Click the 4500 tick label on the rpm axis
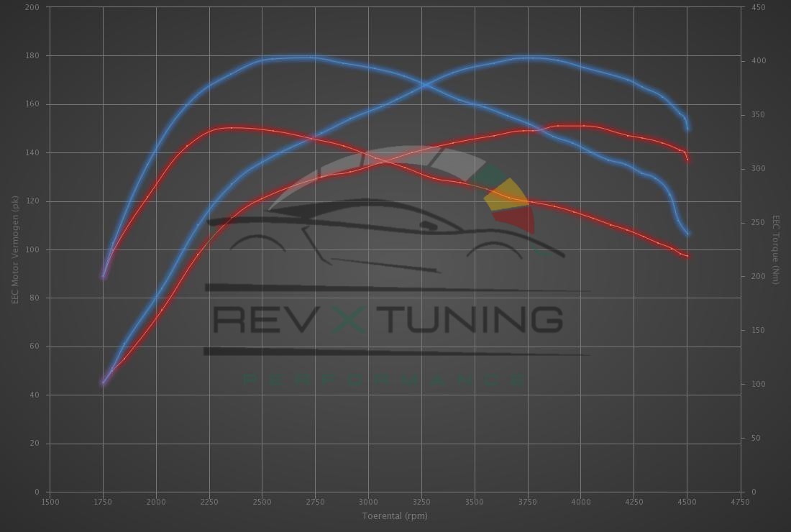The height and width of the screenshot is (532, 791). (x=687, y=502)
